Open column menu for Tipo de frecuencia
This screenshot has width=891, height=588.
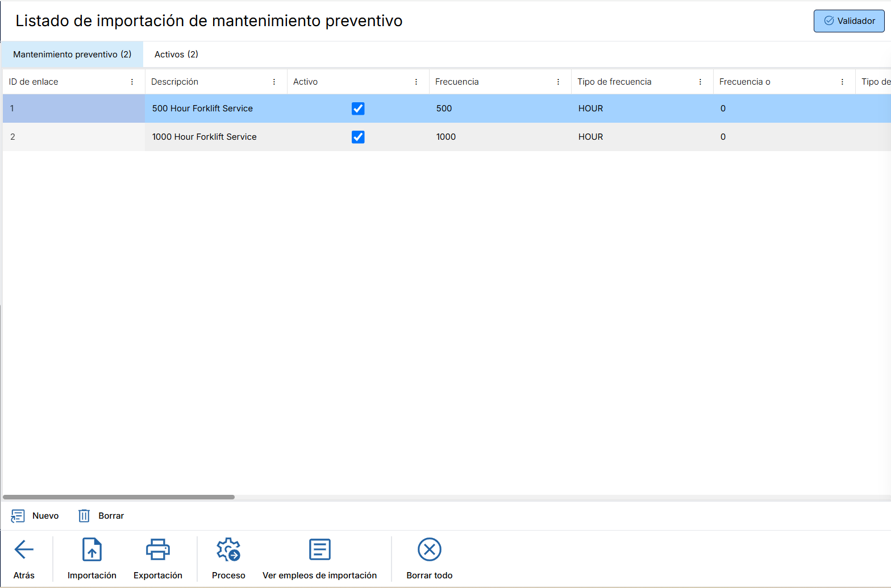click(x=701, y=82)
